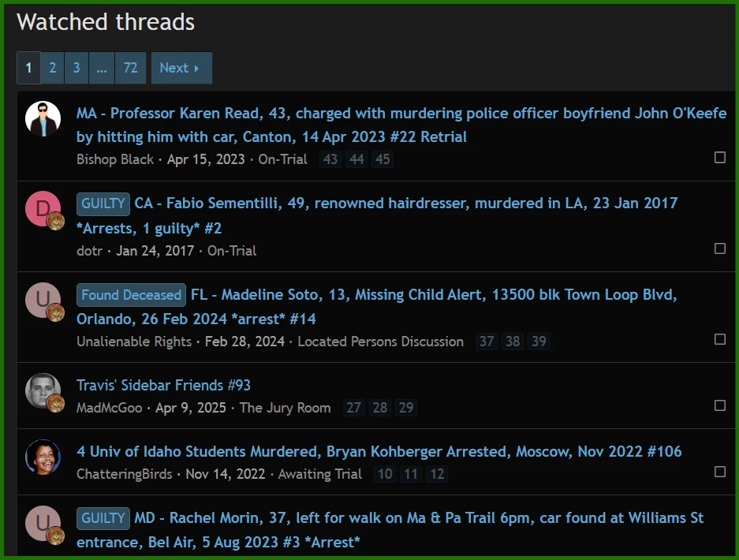The width and height of the screenshot is (739, 560).
Task: Jump to page 45 of Karen Read thread
Action: pyautogui.click(x=383, y=159)
